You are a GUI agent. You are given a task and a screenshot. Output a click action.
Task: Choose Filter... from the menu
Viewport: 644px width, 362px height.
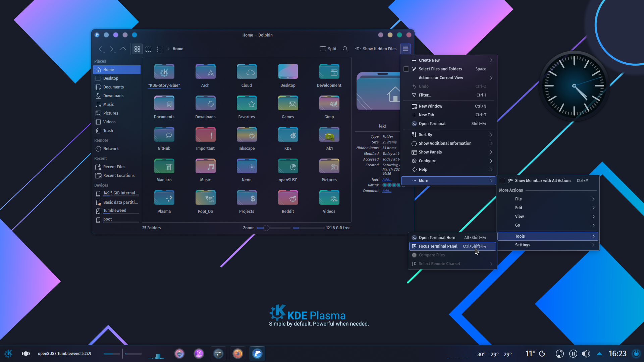coord(448,95)
